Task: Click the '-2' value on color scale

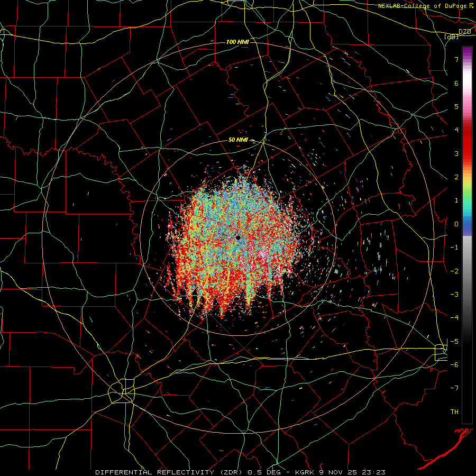Action: (454, 271)
